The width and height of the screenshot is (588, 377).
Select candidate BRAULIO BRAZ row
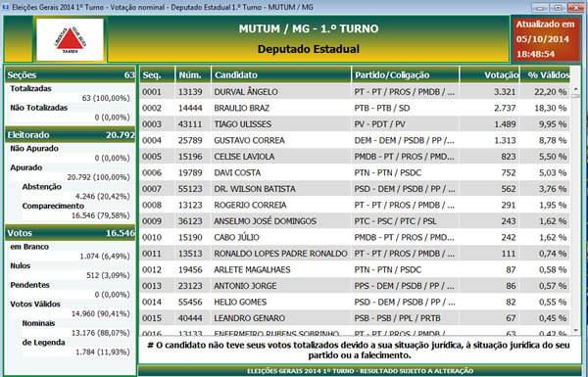pyautogui.click(x=355, y=108)
